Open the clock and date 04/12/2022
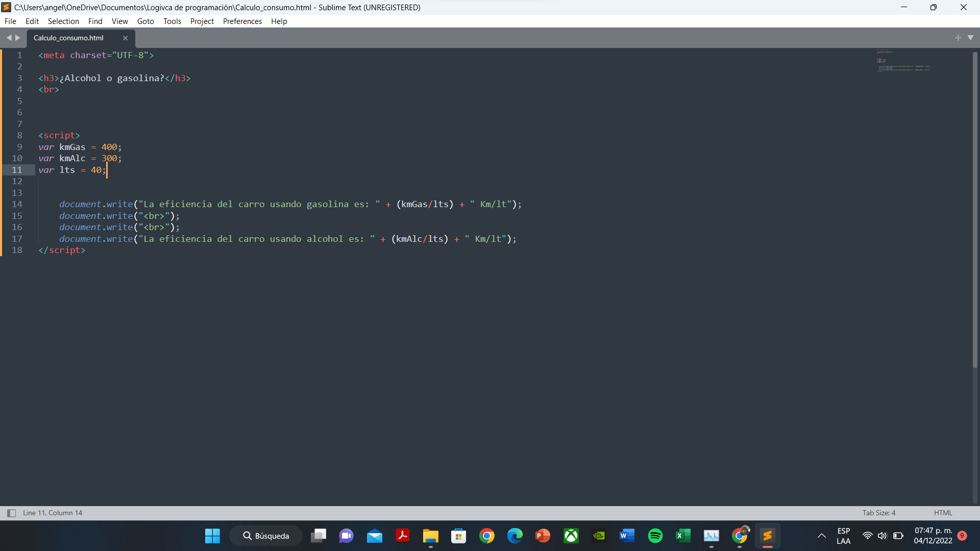This screenshot has height=551, width=980. tap(933, 536)
